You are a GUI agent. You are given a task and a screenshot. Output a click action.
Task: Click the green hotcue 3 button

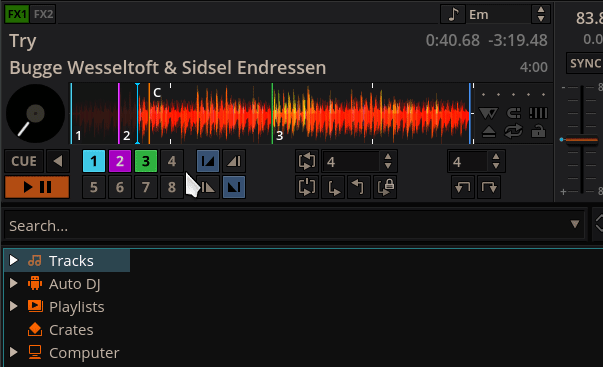coord(146,161)
